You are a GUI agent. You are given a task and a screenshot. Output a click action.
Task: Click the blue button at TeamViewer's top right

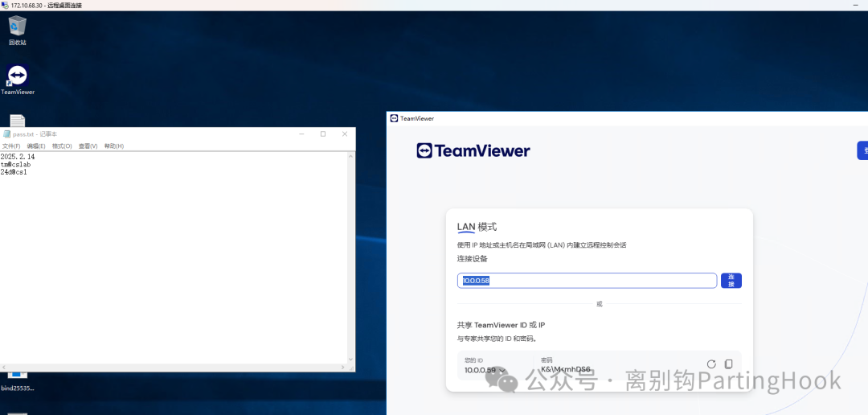tap(862, 150)
